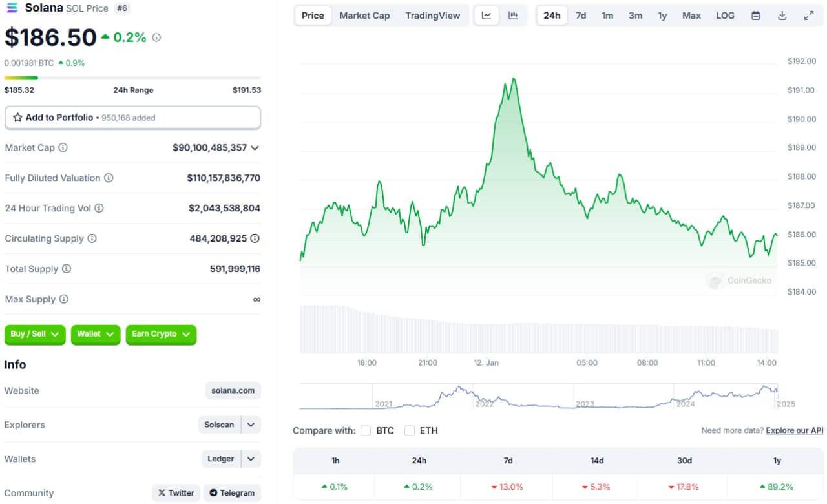This screenshot has height=504, width=827.
Task: Toggle the LOG scale option
Action: (725, 16)
